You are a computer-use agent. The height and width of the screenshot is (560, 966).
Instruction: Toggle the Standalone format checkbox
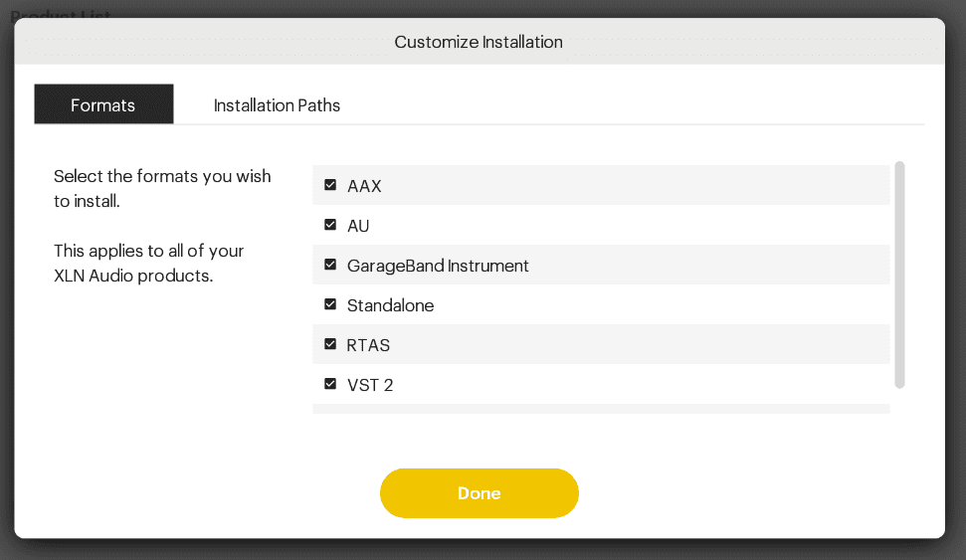coord(330,304)
